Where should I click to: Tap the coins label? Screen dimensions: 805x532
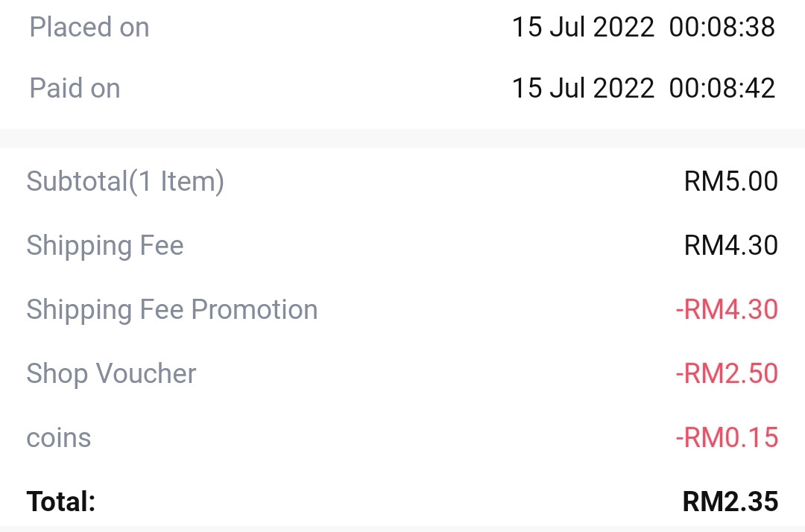(x=59, y=438)
